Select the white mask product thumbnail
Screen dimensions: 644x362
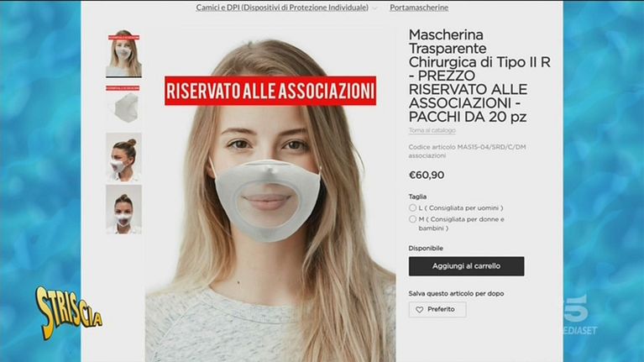click(123, 104)
